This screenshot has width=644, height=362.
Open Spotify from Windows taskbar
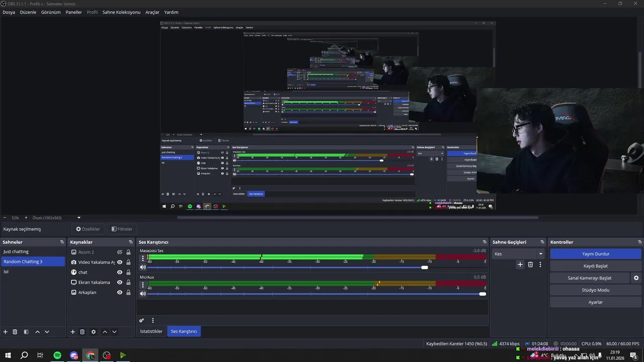[x=57, y=355]
